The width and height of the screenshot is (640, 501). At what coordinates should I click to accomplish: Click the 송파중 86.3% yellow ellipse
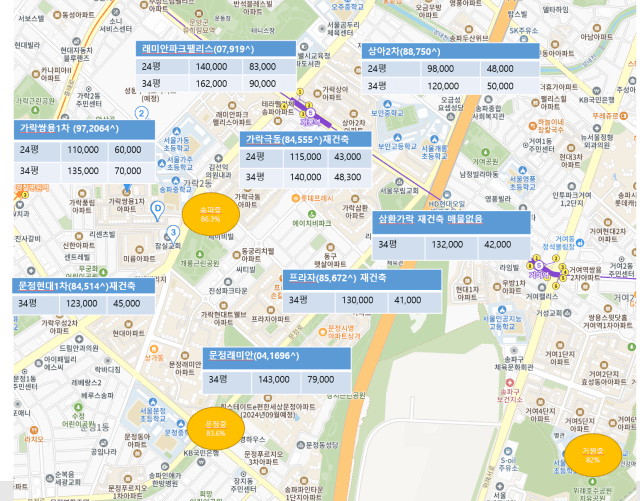pyautogui.click(x=211, y=214)
